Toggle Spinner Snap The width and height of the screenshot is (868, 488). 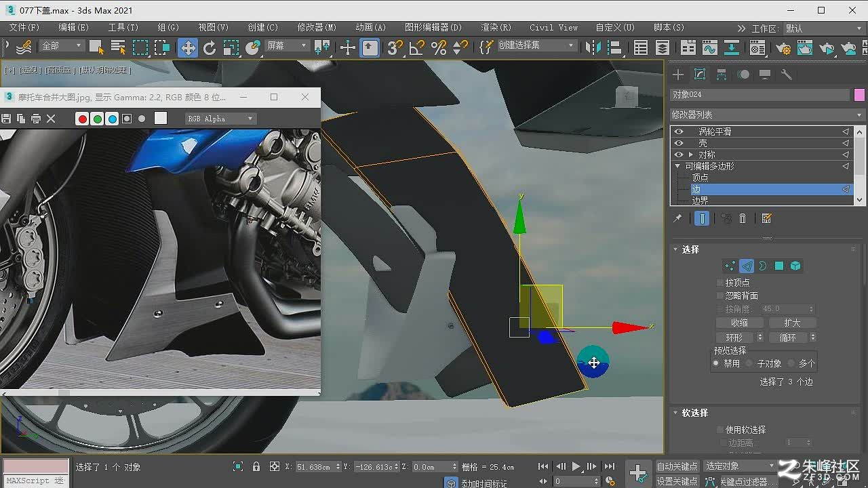[x=460, y=47]
